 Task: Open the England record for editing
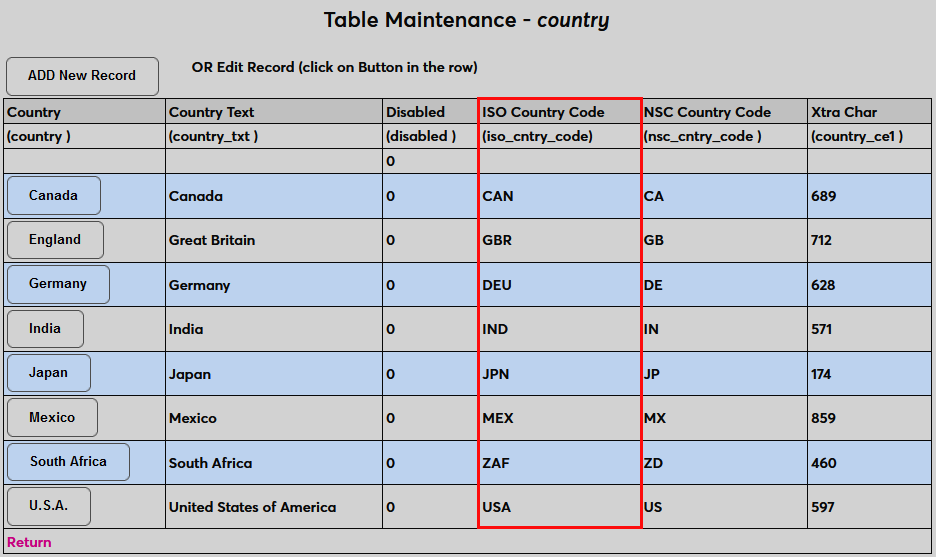click(55, 240)
